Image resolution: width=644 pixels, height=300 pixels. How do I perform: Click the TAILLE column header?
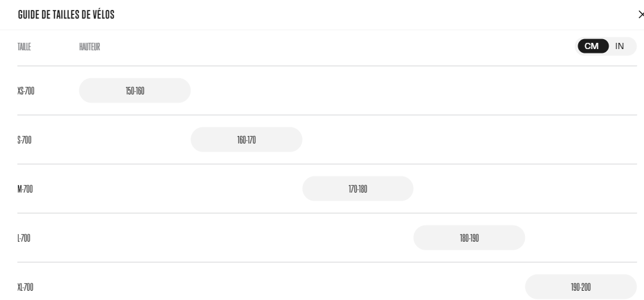pos(24,47)
